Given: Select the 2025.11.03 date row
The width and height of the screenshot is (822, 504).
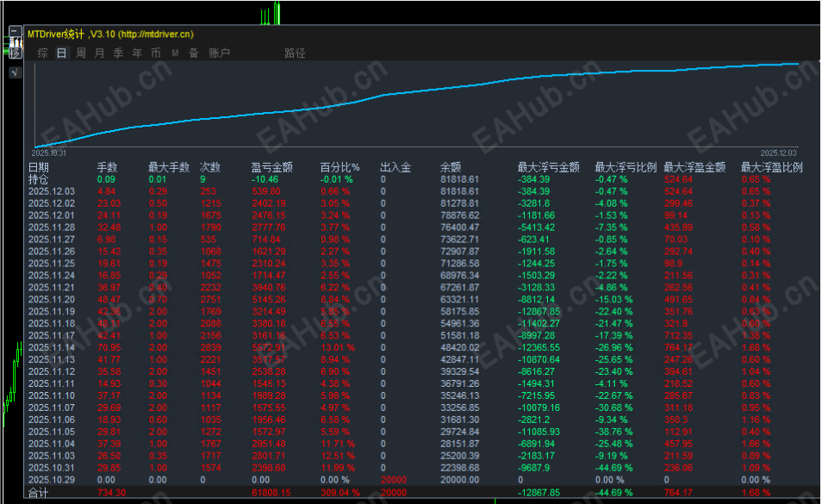Looking at the screenshot, I should 52,456.
